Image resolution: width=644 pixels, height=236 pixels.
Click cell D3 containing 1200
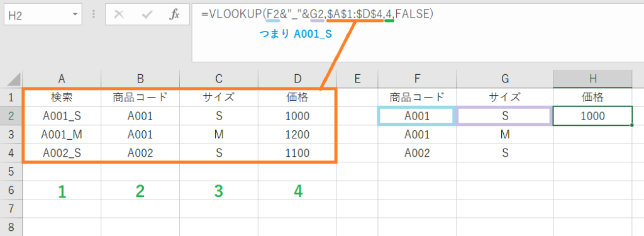tap(297, 135)
